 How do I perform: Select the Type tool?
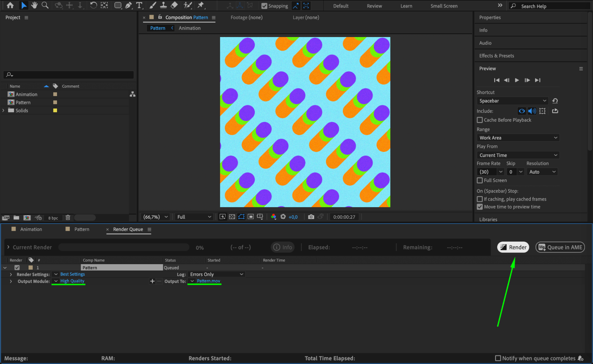pos(139,5)
